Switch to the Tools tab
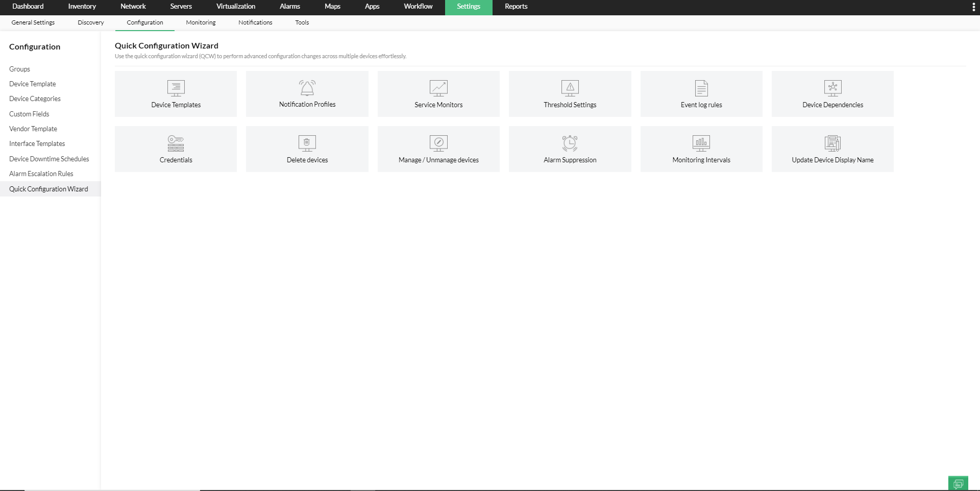The image size is (980, 491). (302, 22)
